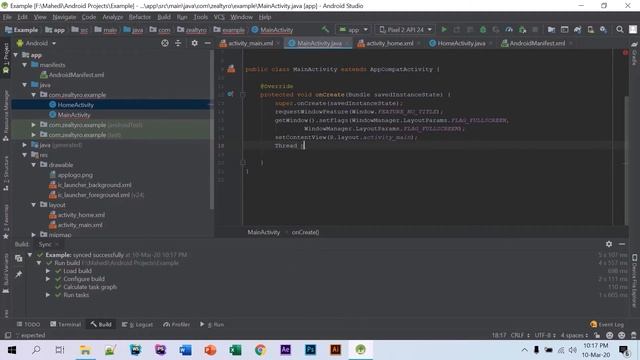Screen dimensions: 640x360
Task: Open Build panel settings gear
Action: pos(609,244)
